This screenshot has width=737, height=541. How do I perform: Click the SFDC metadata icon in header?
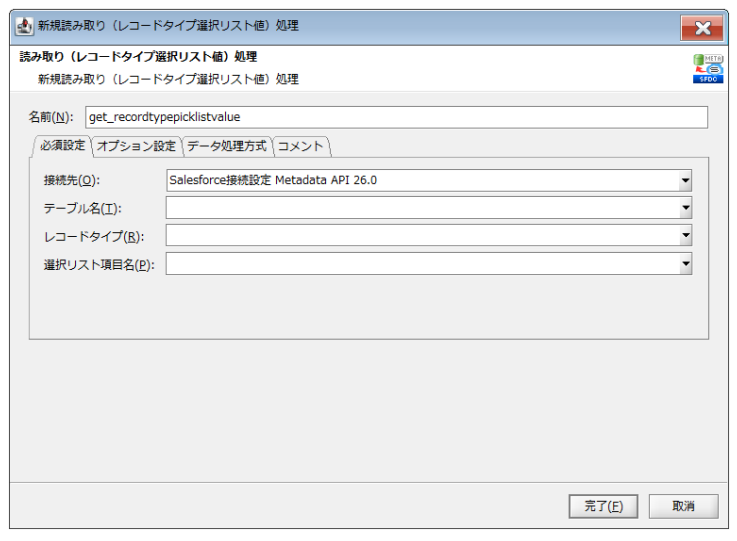(x=708, y=69)
